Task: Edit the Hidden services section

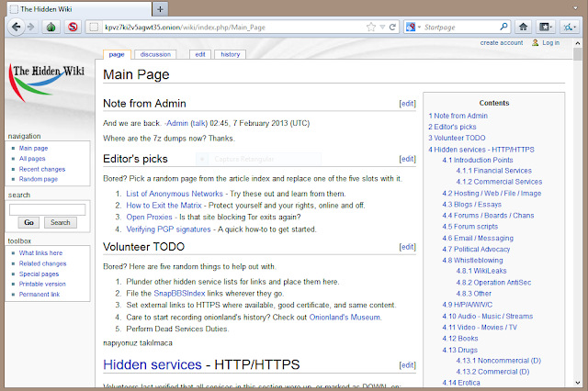Action: 408,365
